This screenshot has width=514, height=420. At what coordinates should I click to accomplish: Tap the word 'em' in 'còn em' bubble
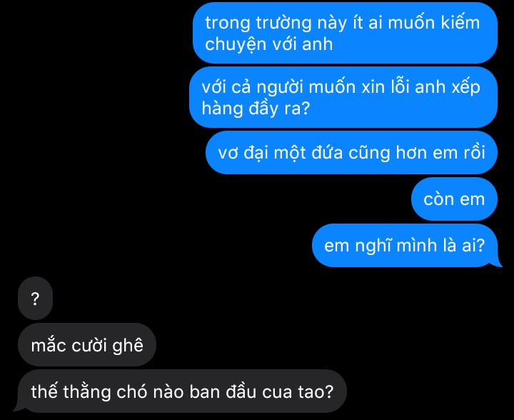[473, 199]
